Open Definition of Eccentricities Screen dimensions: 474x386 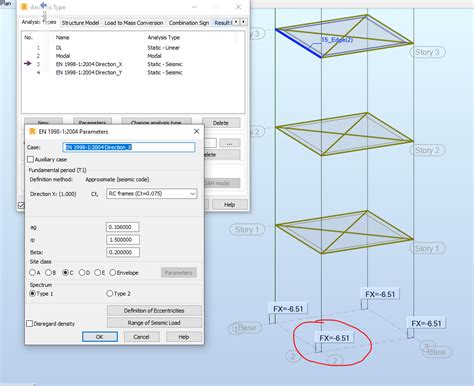pos(154,310)
